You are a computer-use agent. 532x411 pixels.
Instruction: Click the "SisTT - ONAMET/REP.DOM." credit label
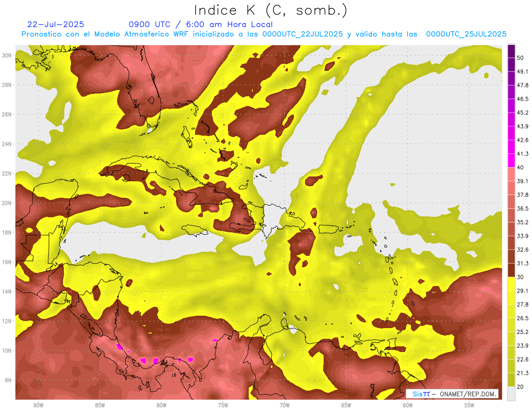pos(452,394)
